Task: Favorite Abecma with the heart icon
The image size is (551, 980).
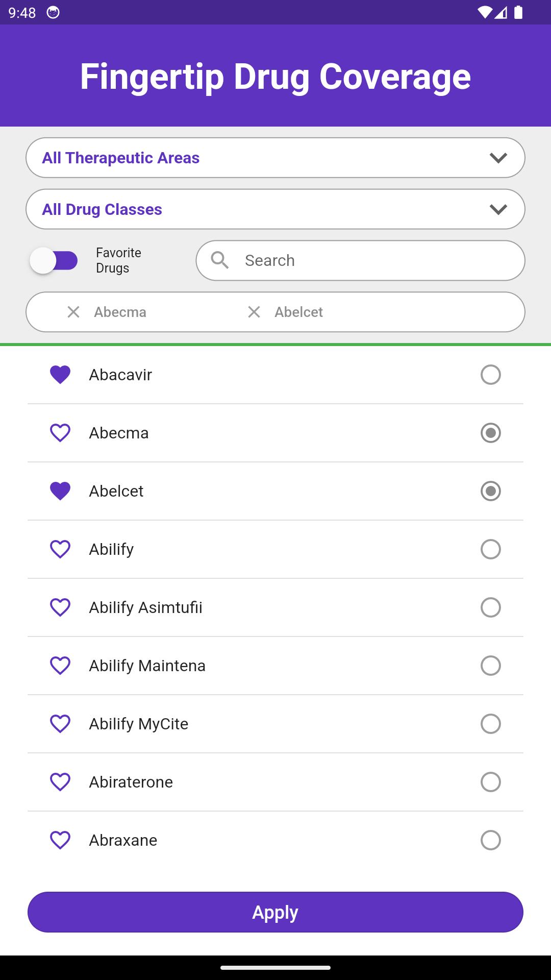Action: [60, 433]
